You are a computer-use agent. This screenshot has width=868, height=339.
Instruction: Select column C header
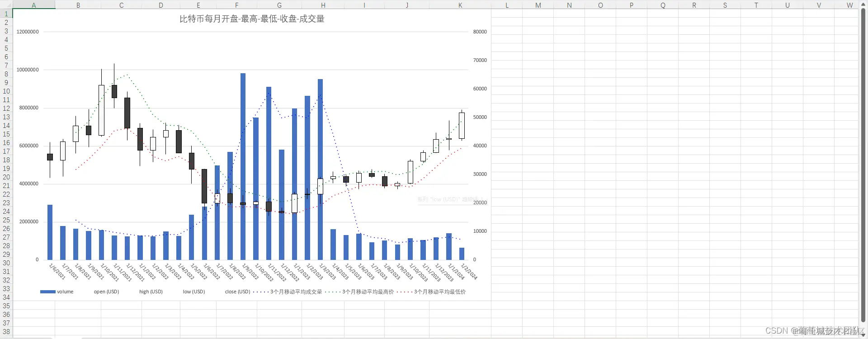click(x=121, y=5)
